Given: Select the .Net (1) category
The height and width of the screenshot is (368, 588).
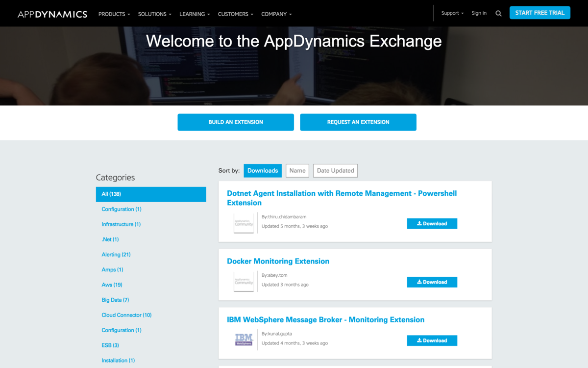Looking at the screenshot, I should point(110,239).
